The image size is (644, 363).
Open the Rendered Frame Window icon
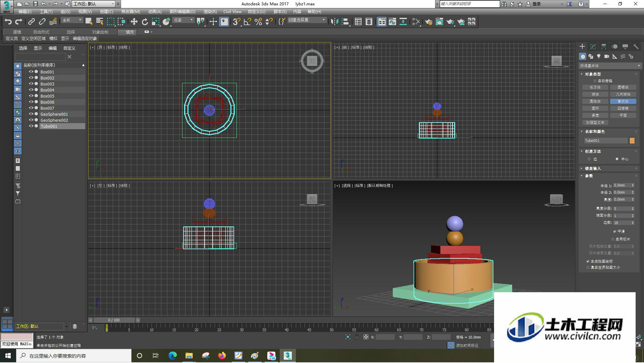pyautogui.click(x=439, y=22)
